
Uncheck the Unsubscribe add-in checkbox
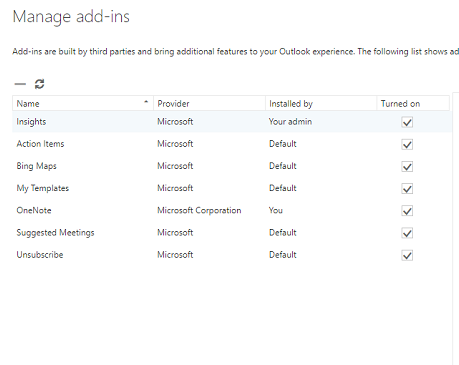coord(407,255)
